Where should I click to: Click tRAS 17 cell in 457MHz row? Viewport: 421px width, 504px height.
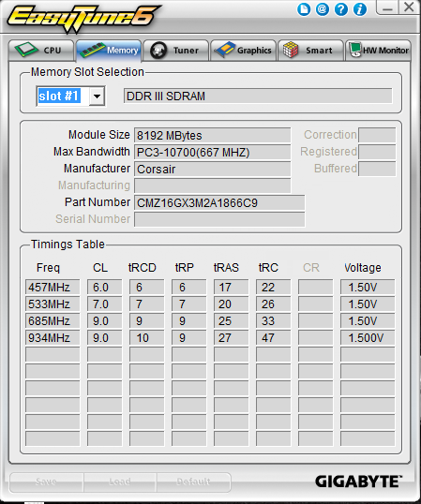231,287
